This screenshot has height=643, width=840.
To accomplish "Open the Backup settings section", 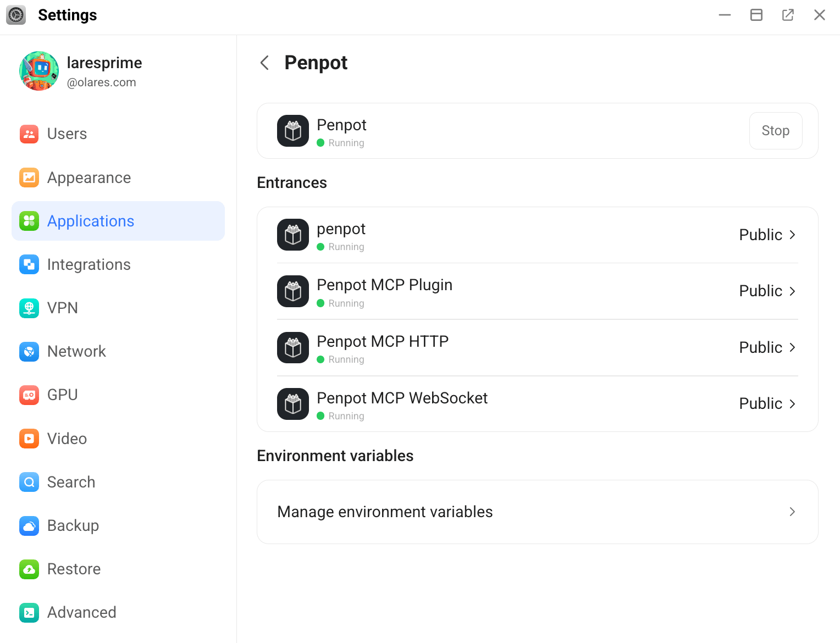I will click(118, 525).
